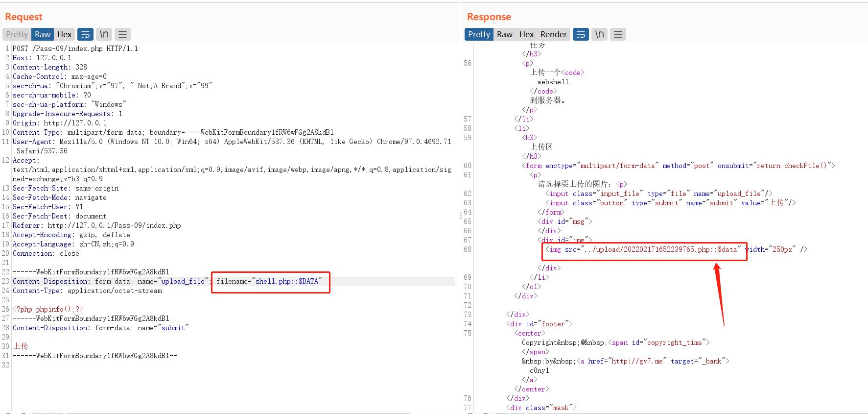Click the Request panel title
Image resolution: width=868 pixels, height=414 pixels.
[23, 17]
